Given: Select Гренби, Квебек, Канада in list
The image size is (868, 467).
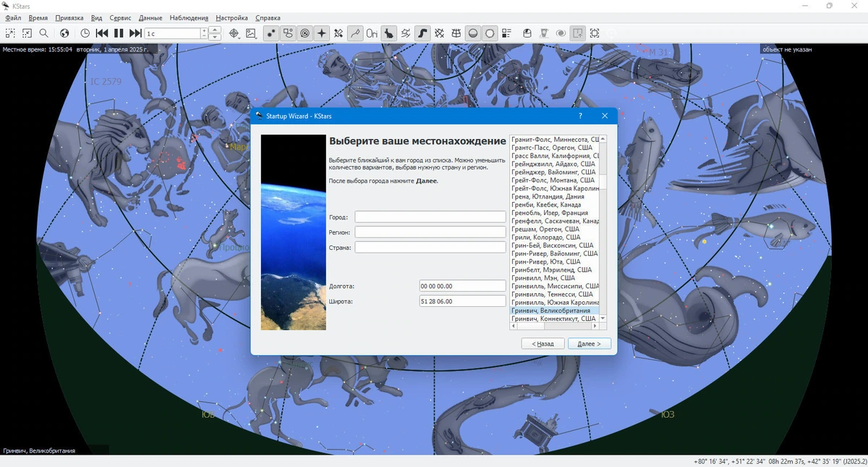Looking at the screenshot, I should (555, 205).
